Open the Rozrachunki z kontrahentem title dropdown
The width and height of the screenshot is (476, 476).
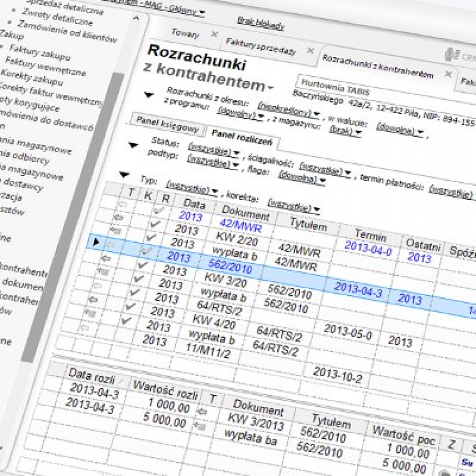(x=271, y=87)
